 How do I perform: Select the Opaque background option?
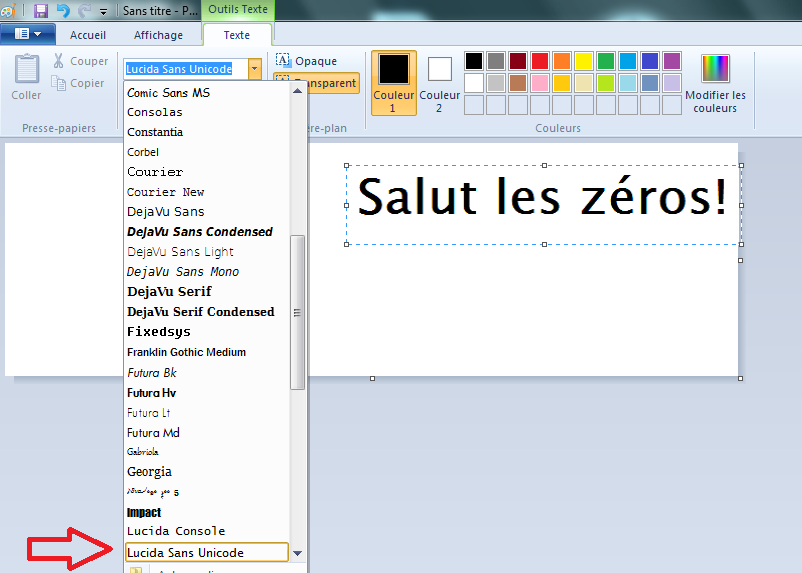pos(306,61)
